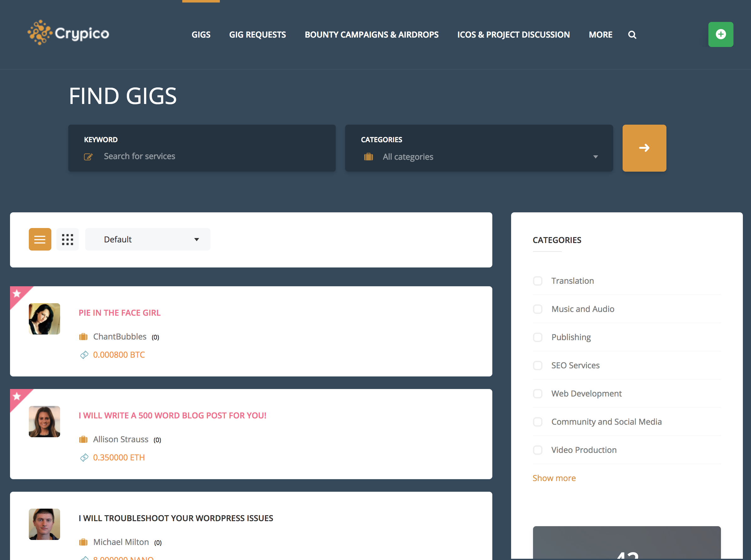This screenshot has width=751, height=560.
Task: Click briefcase icon beside Allison Strauss
Action: [x=83, y=439]
